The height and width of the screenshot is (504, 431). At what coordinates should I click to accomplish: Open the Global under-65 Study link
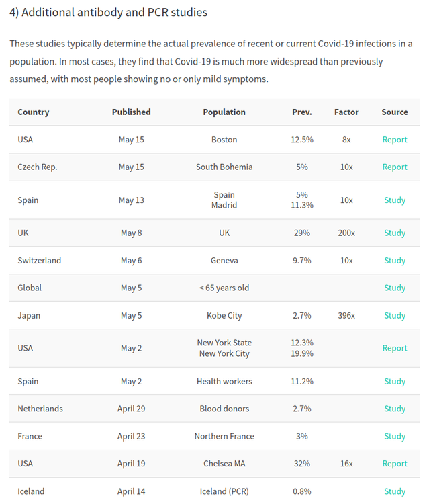click(394, 288)
